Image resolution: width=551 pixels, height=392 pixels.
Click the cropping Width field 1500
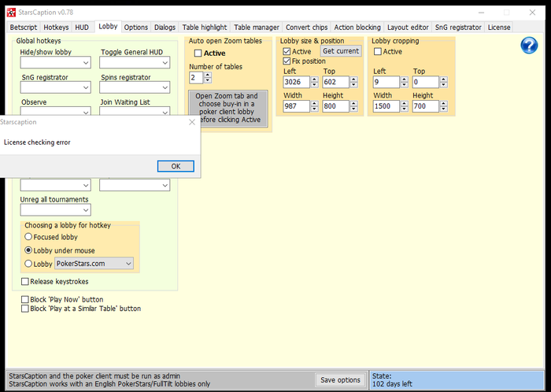(x=386, y=106)
